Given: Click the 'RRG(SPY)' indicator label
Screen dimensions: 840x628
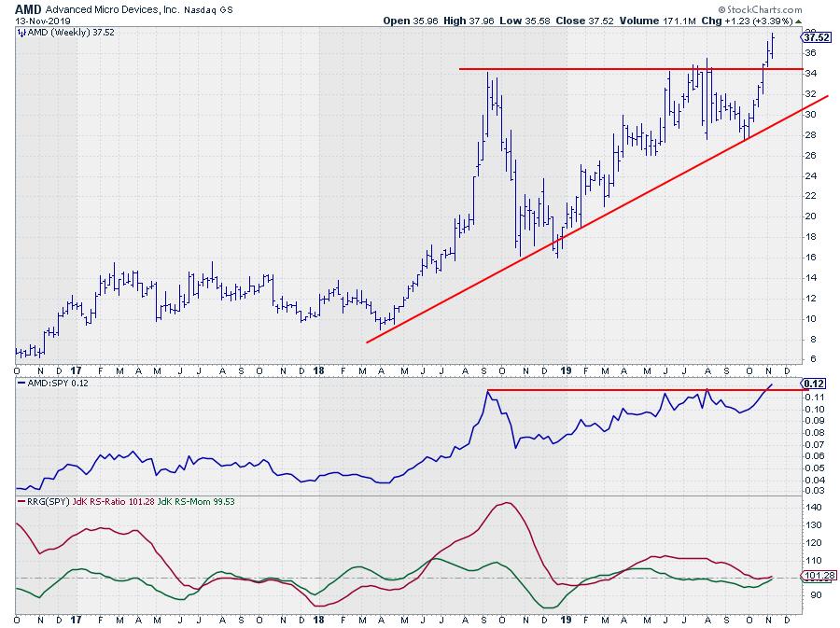Looking at the screenshot, I should tap(49, 502).
